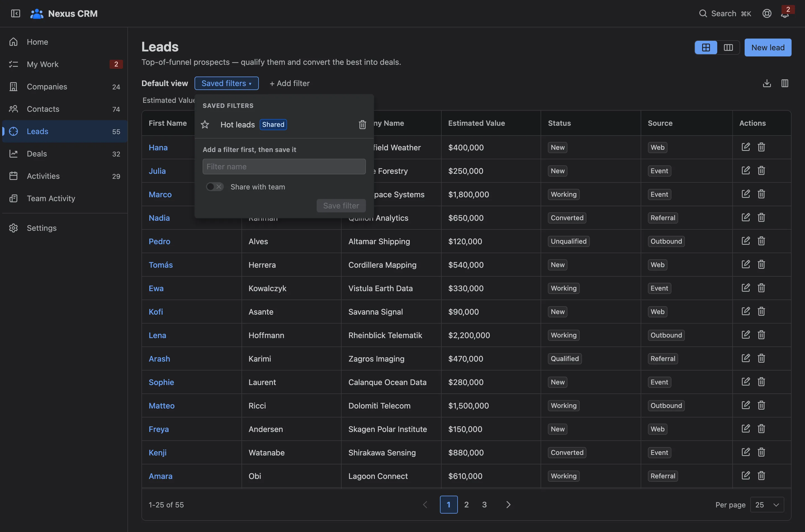Open the Per page dropdown
805x532 pixels.
tap(767, 505)
